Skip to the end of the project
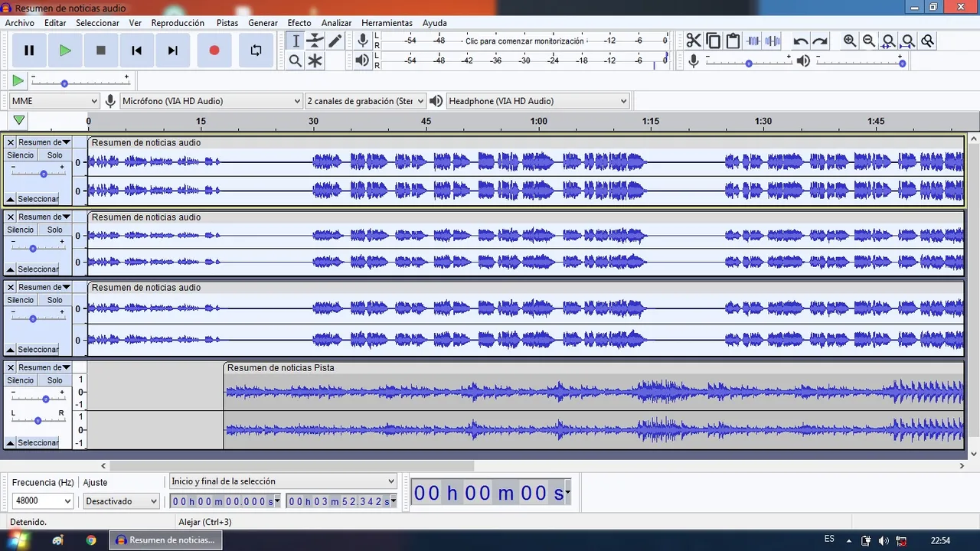980x551 pixels. 173,51
